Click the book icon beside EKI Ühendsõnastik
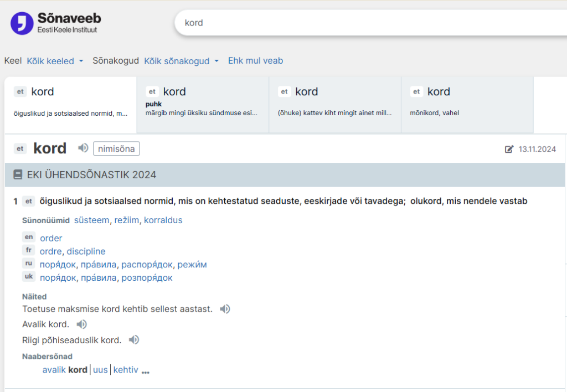Viewport: 567px width, 392px height. click(x=18, y=175)
